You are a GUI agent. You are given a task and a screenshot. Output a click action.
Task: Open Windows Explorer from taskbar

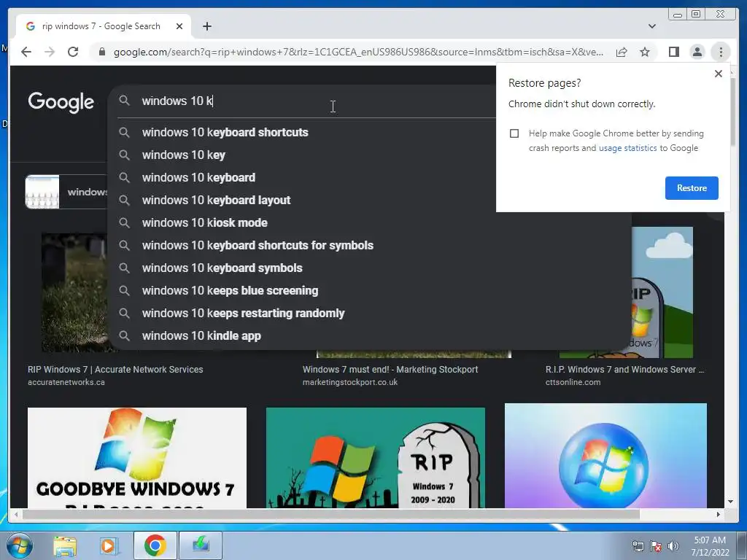point(65,545)
